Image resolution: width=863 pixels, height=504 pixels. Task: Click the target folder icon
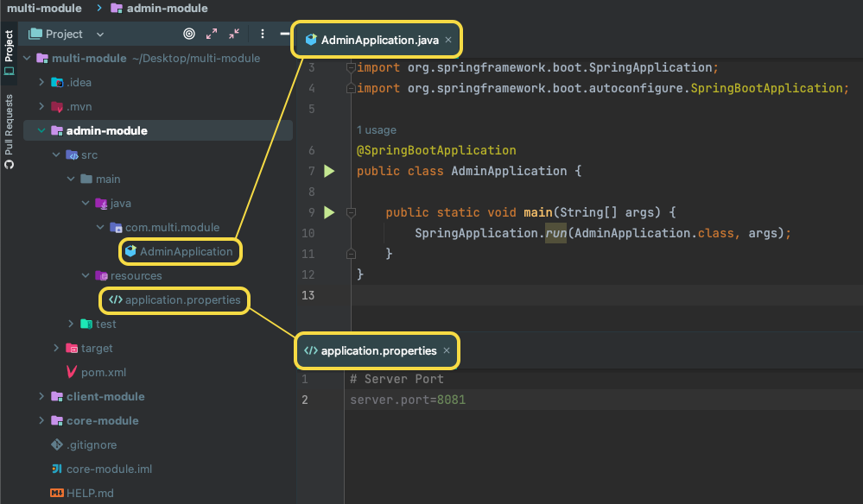[72, 349]
